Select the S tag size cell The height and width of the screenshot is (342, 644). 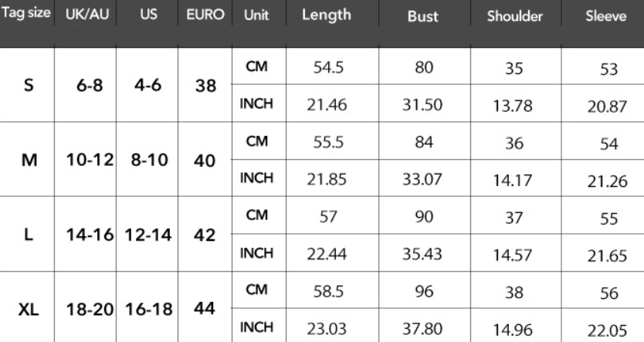click(29, 86)
